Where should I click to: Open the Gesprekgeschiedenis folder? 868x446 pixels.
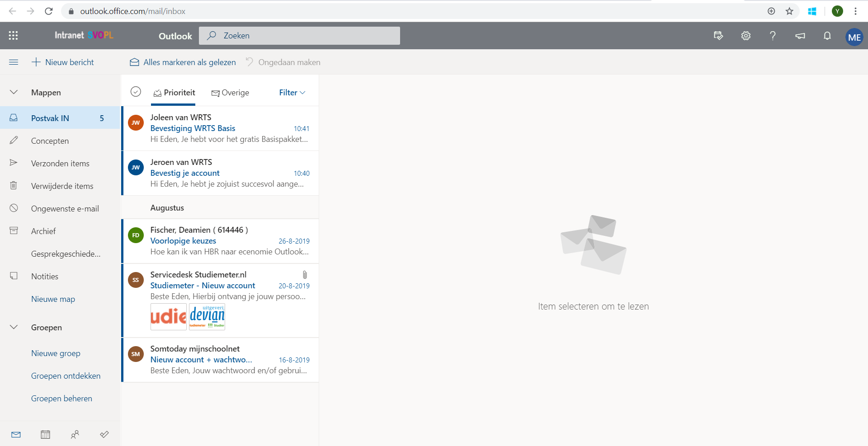click(x=60, y=254)
